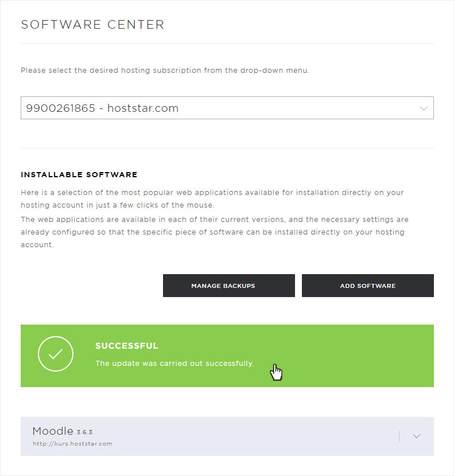Click the circled checkmark success icon
Viewport: 454px width, 476px height.
pyautogui.click(x=56, y=354)
